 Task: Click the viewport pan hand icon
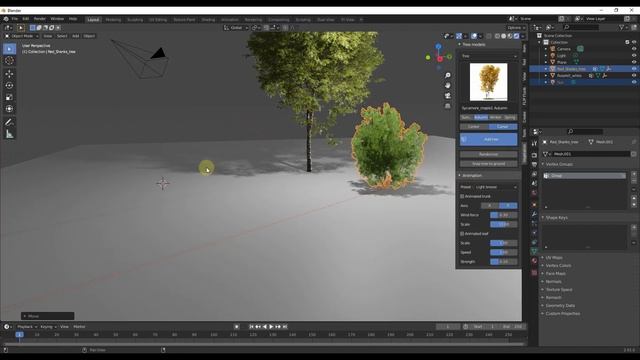point(448,85)
